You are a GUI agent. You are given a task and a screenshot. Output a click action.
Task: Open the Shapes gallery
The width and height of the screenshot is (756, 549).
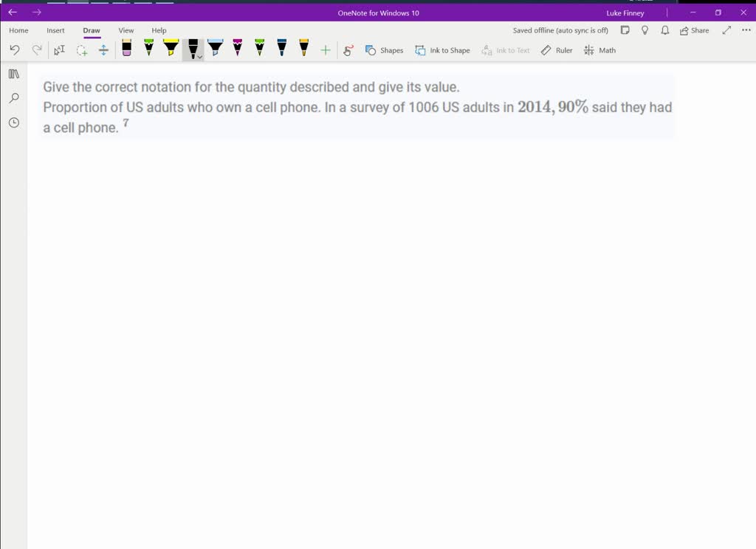click(x=384, y=50)
